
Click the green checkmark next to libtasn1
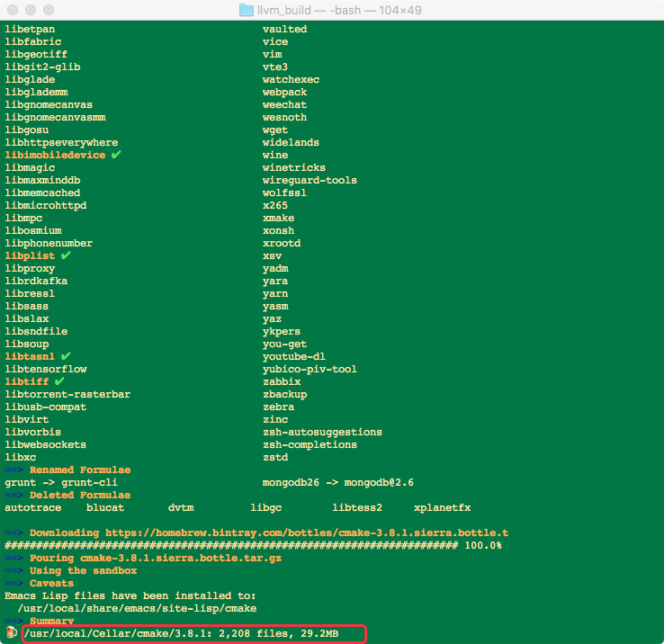click(66, 356)
